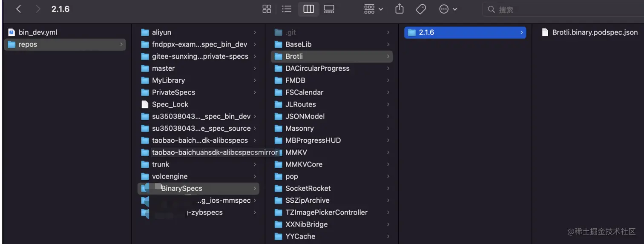Switch to gallery view
The image size is (644, 244).
(x=329, y=9)
